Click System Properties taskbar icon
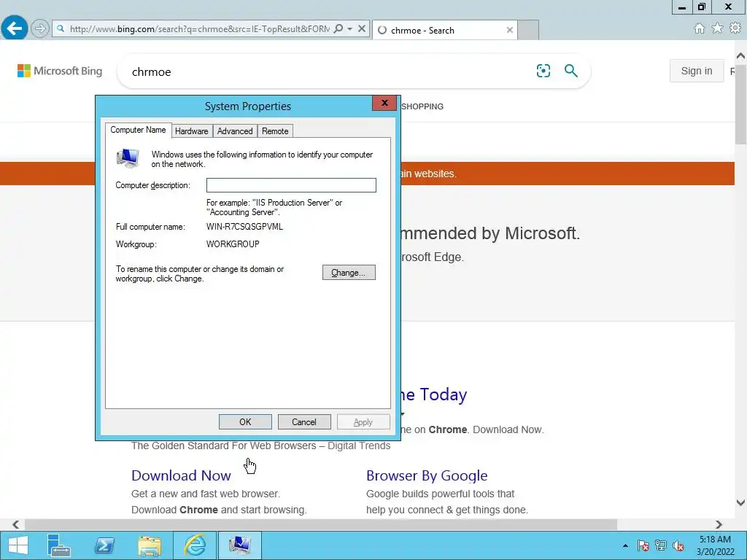This screenshot has width=747, height=560. (239, 545)
